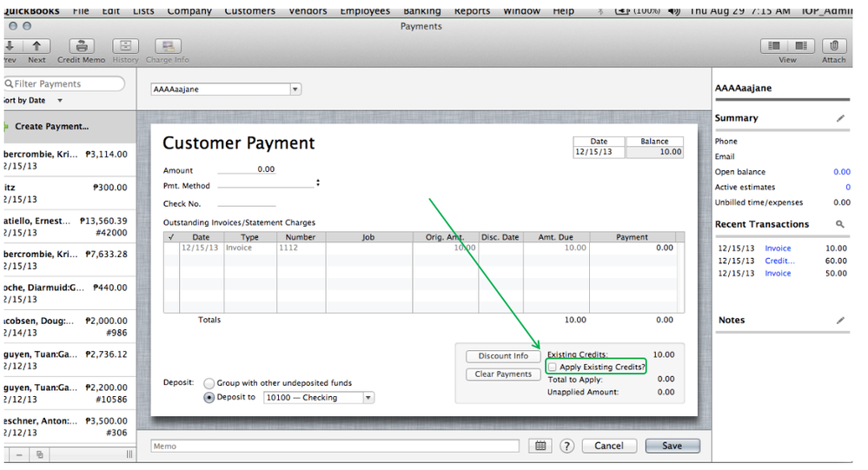Switch to the right View layout icon
868x470 pixels.
point(801,46)
